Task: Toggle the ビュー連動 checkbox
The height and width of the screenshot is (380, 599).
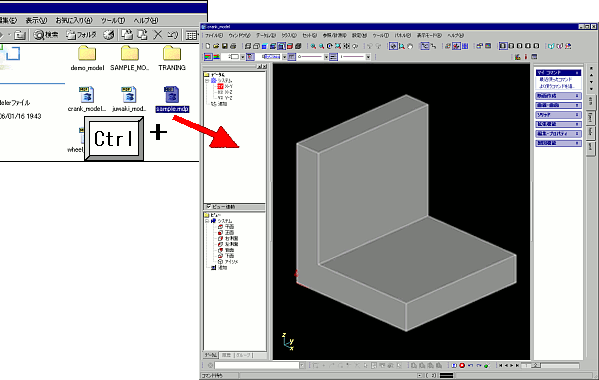Action: tap(209, 207)
